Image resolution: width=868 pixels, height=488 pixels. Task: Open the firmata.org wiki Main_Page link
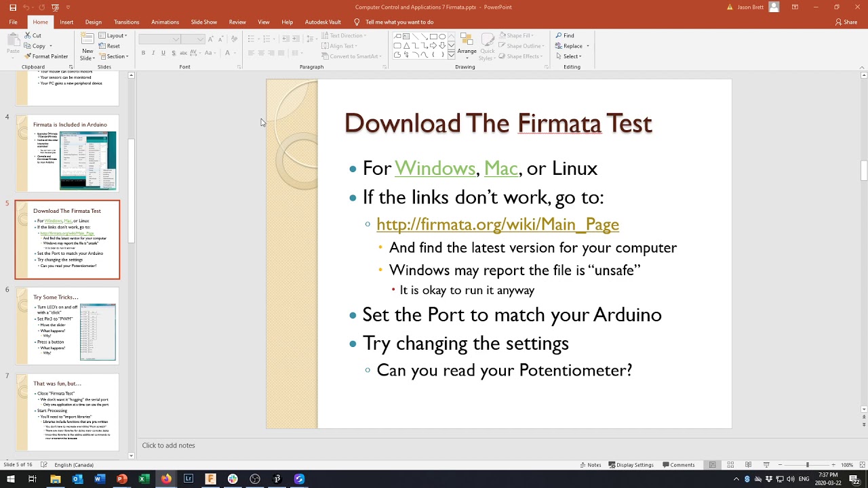498,224
